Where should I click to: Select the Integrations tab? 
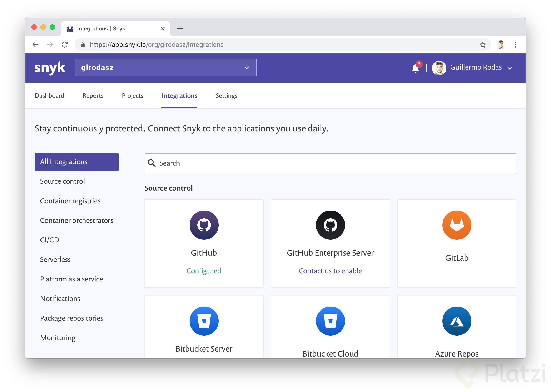(179, 95)
